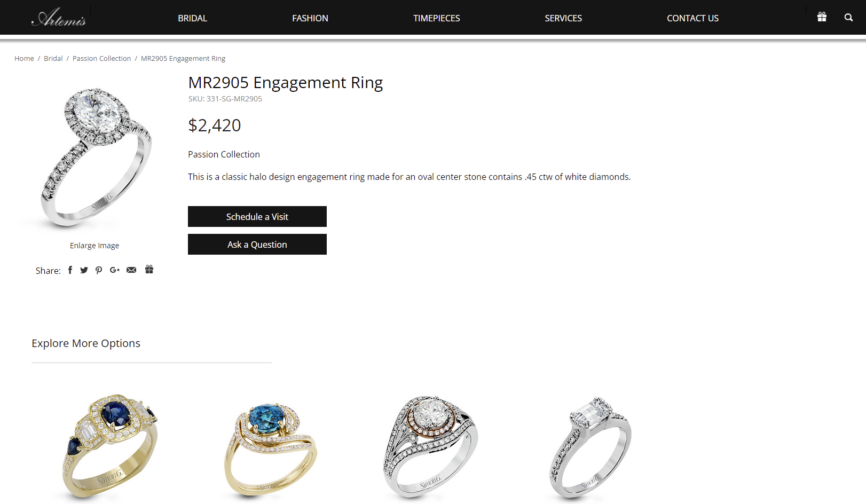Open the Bridal menu
This screenshot has width=866, height=504.
[x=192, y=18]
